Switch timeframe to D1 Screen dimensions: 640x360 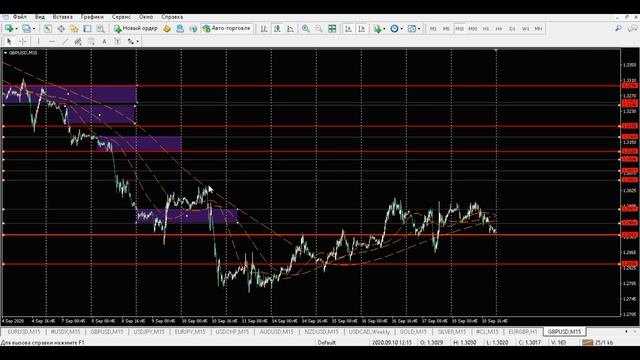(x=512, y=29)
